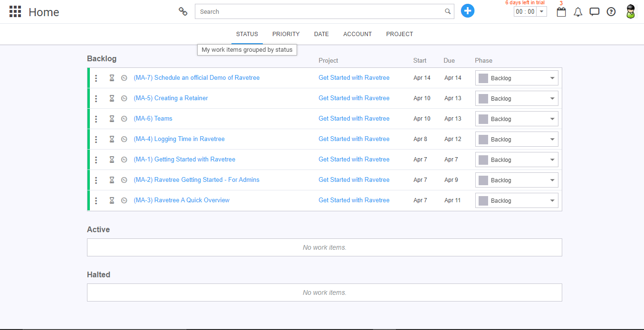
Task: Open (MA-3) Ravetree A Quick Overview
Action: 182,200
